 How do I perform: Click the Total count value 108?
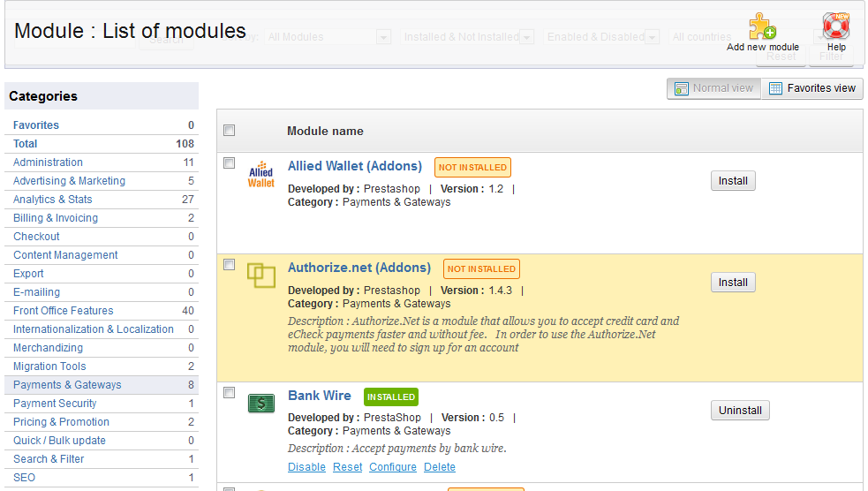[185, 144]
